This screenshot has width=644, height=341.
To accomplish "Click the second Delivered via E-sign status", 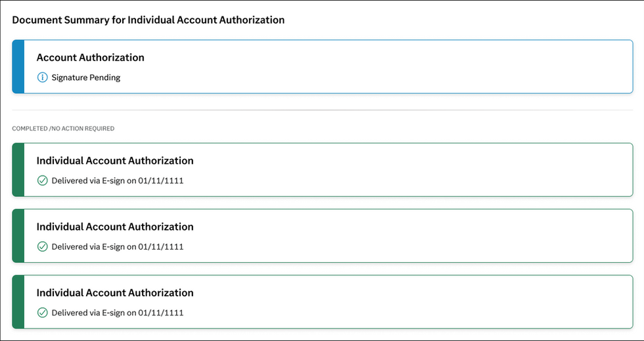I will [117, 247].
